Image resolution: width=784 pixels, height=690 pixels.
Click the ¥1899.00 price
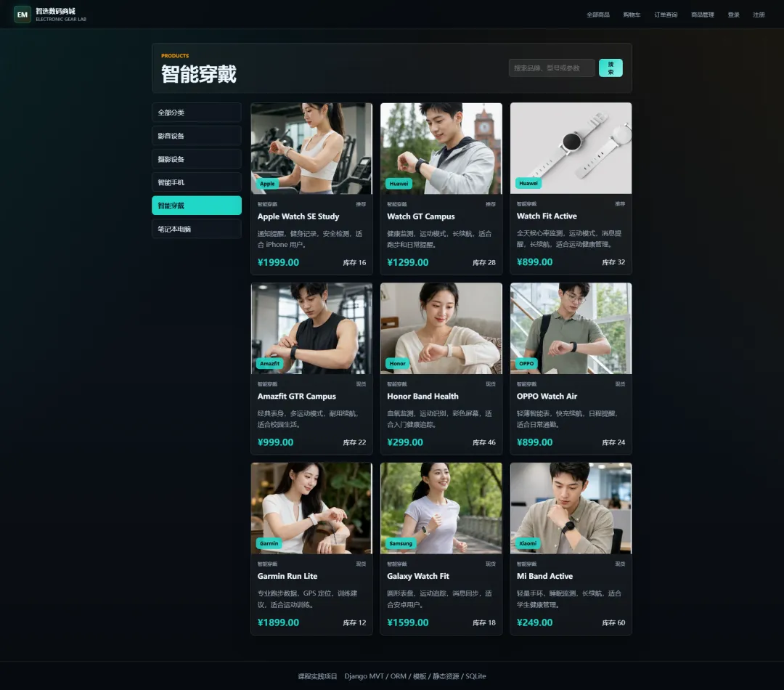point(278,622)
